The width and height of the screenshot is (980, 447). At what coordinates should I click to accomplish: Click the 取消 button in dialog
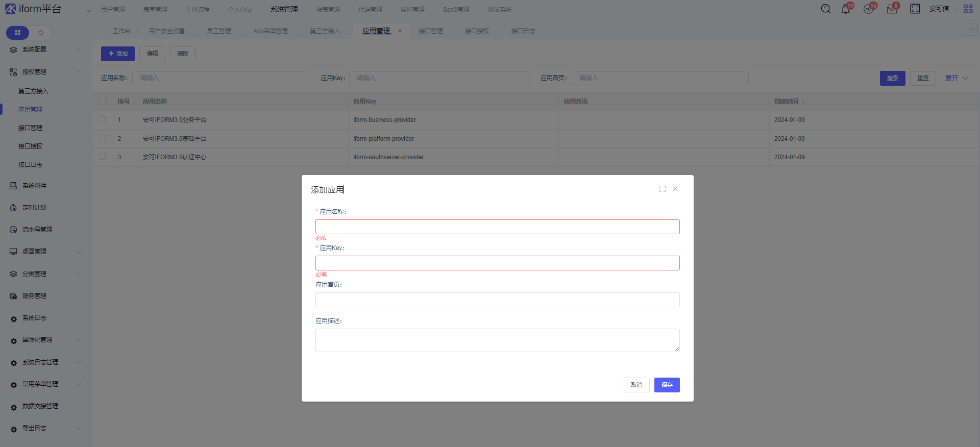(x=636, y=385)
